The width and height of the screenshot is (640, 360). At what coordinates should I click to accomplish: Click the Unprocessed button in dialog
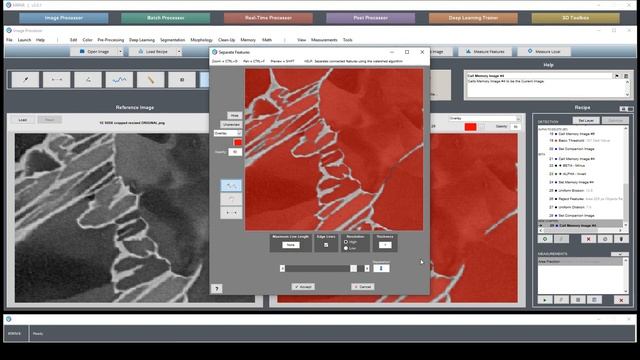[231, 124]
